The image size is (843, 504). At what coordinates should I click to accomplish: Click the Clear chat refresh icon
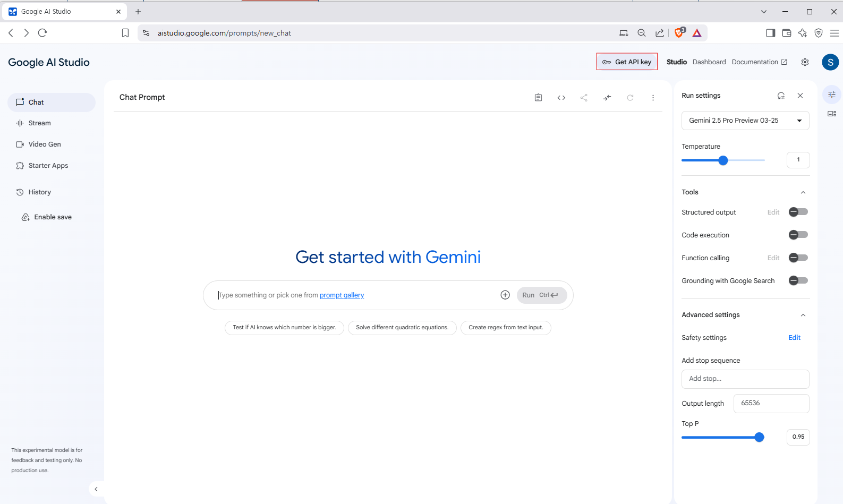tap(630, 98)
